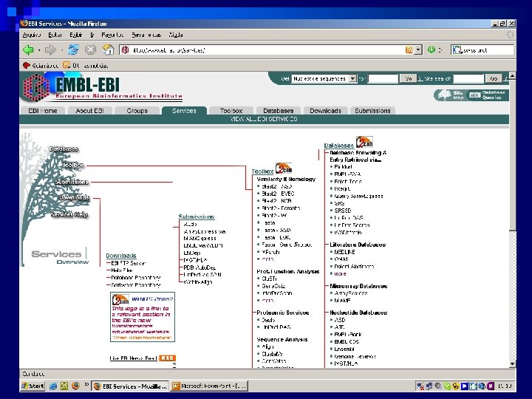Viewport: 532px width, 399px height.
Task: Open the Favoritos menu
Action: point(112,35)
